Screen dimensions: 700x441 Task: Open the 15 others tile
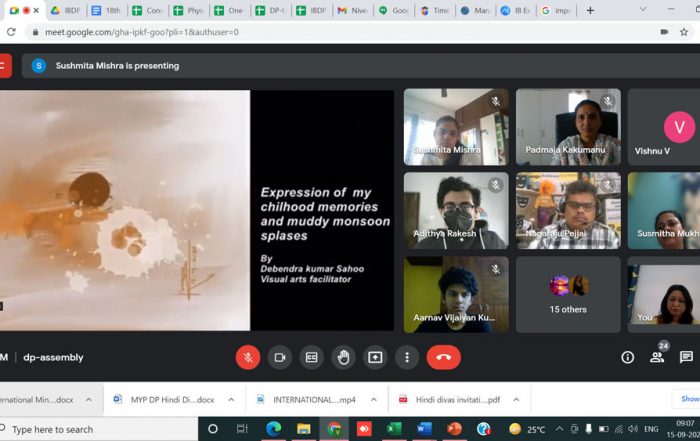[x=568, y=295]
